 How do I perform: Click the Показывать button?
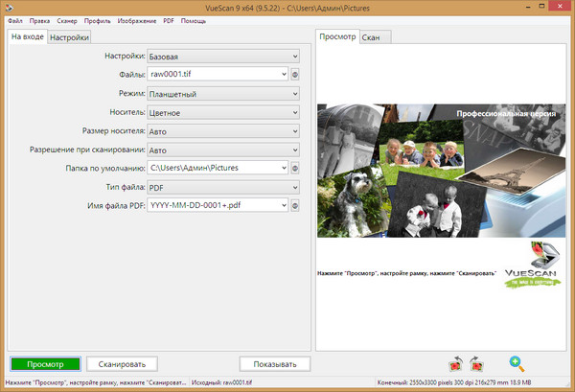pyautogui.click(x=275, y=364)
